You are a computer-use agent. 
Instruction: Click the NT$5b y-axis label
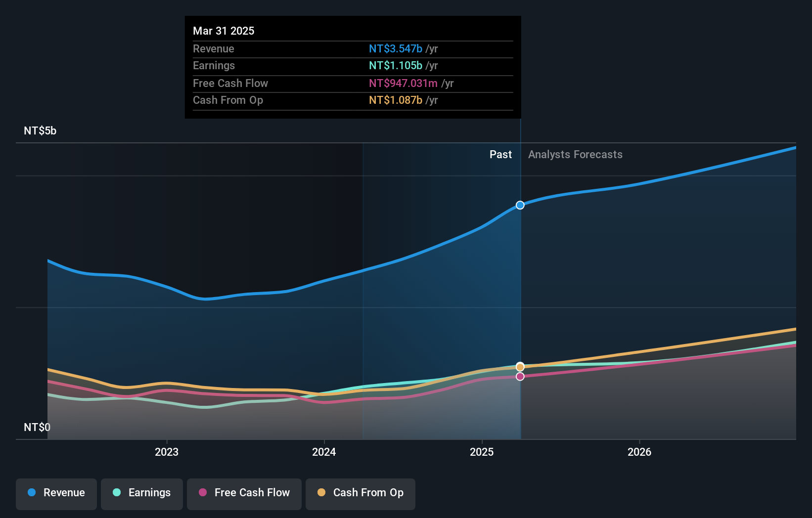[x=40, y=131]
